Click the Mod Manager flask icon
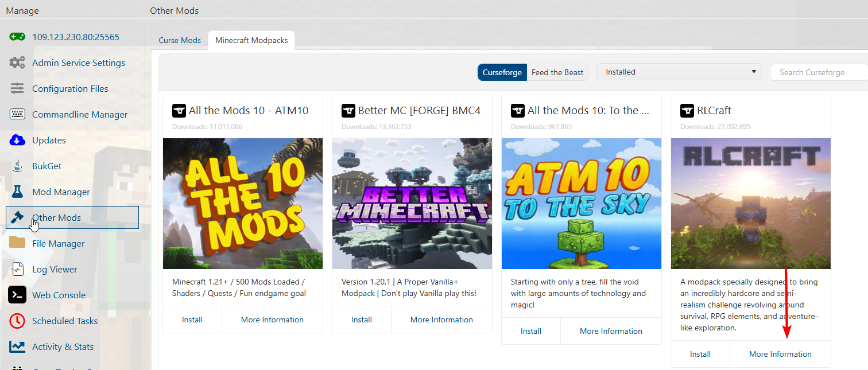The image size is (868, 370). click(x=17, y=192)
